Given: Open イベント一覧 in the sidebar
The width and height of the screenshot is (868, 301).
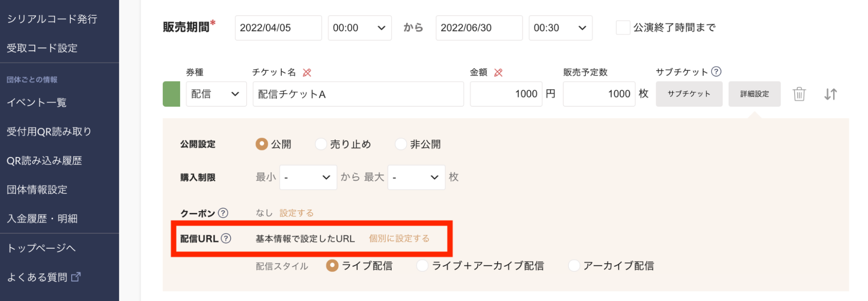Looking at the screenshot, I should tap(37, 103).
